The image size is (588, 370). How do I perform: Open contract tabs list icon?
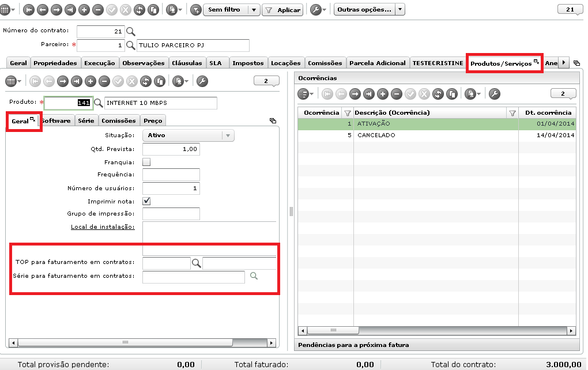click(x=576, y=63)
